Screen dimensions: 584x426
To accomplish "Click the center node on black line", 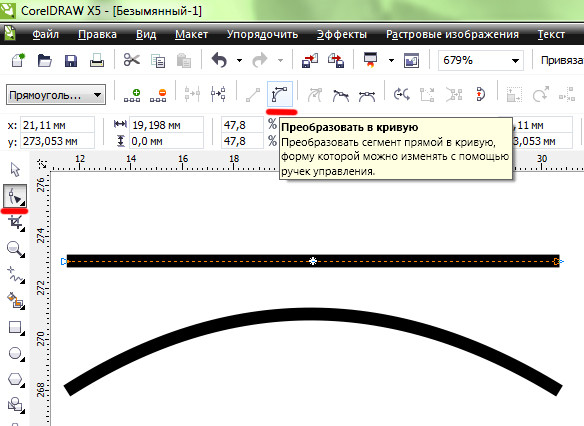I will click(x=313, y=261).
